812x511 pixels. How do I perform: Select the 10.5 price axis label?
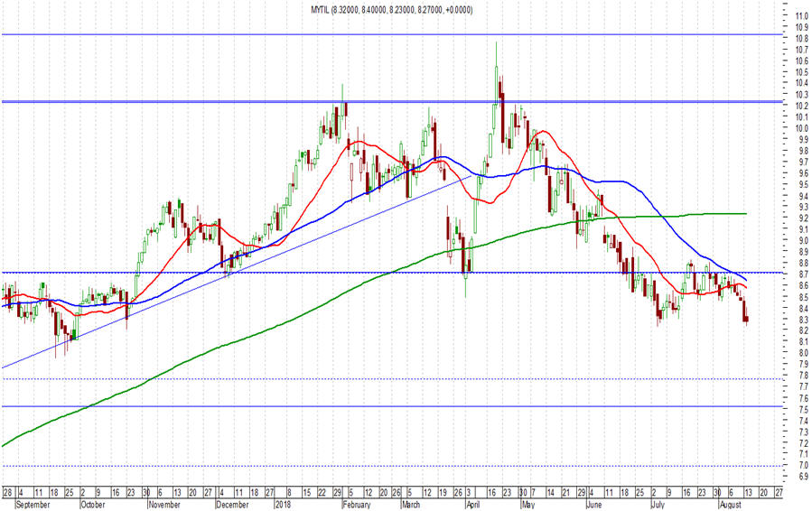pos(802,72)
